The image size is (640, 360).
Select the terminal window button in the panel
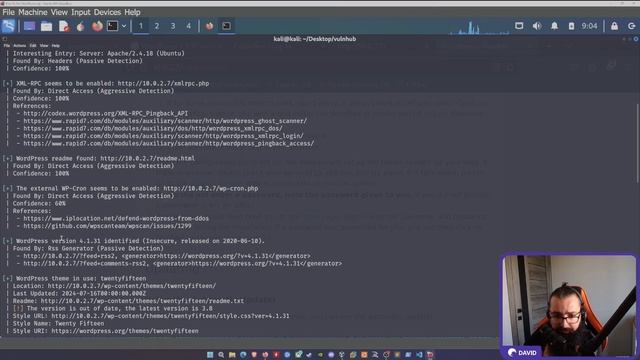click(x=226, y=26)
